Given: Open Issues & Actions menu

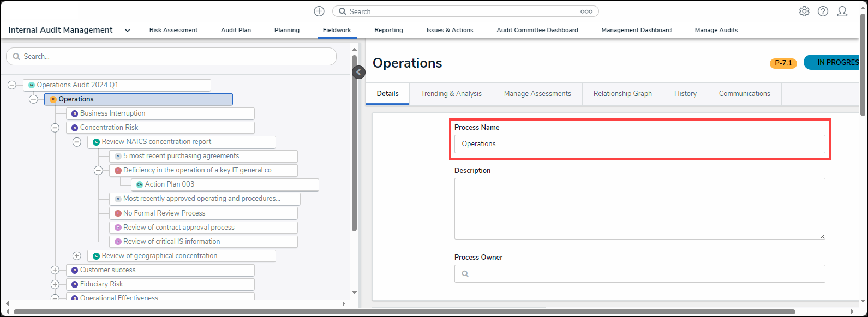Looking at the screenshot, I should coord(450,31).
